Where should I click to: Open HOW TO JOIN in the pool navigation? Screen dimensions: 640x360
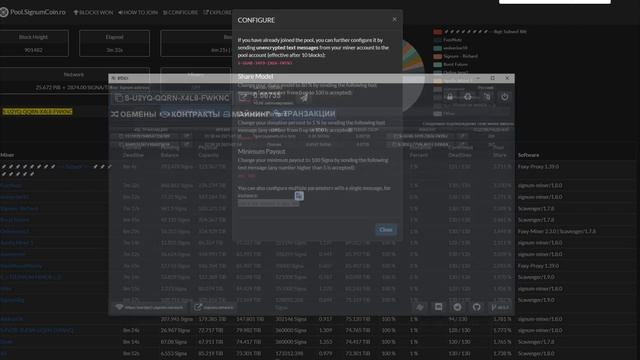coord(138,12)
